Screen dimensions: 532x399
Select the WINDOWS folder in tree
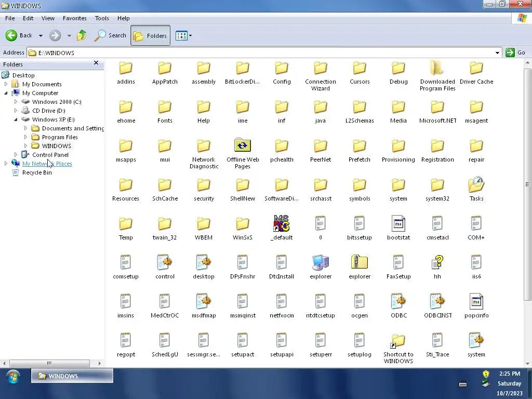(56, 146)
